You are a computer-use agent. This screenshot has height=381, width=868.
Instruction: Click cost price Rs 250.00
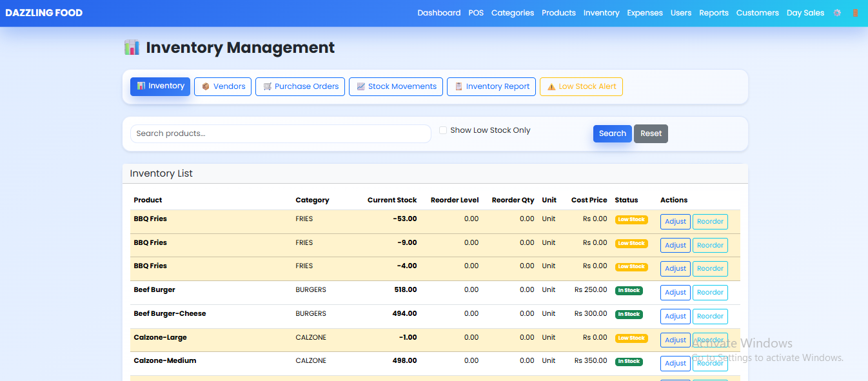[591, 290]
